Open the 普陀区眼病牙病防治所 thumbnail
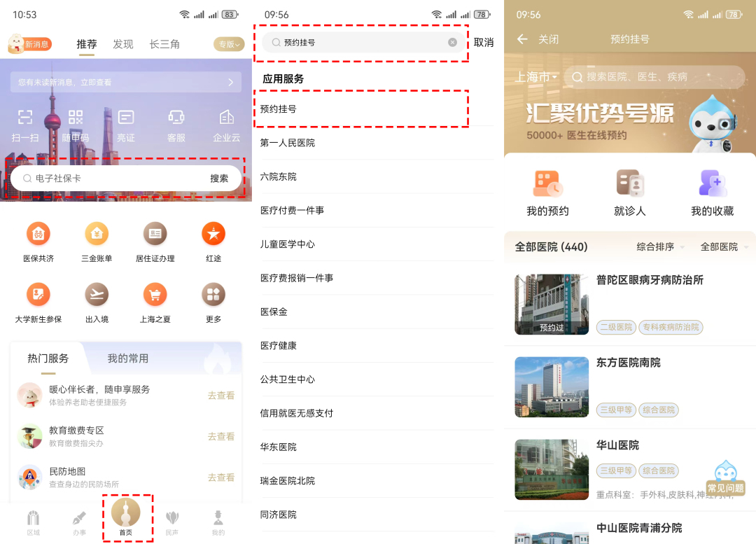The image size is (756, 544). pyautogui.click(x=552, y=305)
